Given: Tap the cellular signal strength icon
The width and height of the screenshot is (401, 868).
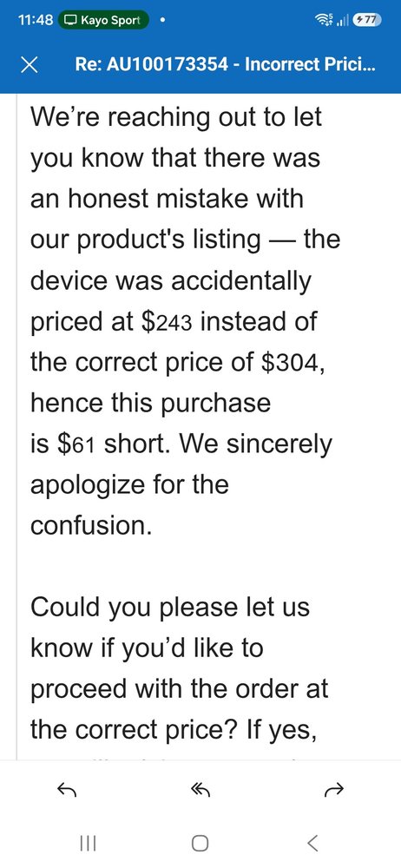Looking at the screenshot, I should pyautogui.click(x=342, y=21).
